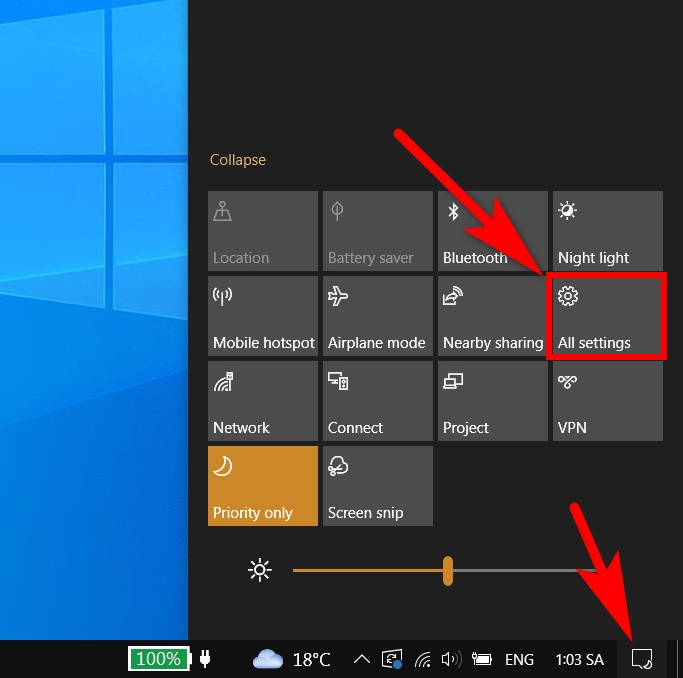Image resolution: width=683 pixels, height=678 pixels.
Task: Click the 100% battery percentage indicator
Action: 159,658
